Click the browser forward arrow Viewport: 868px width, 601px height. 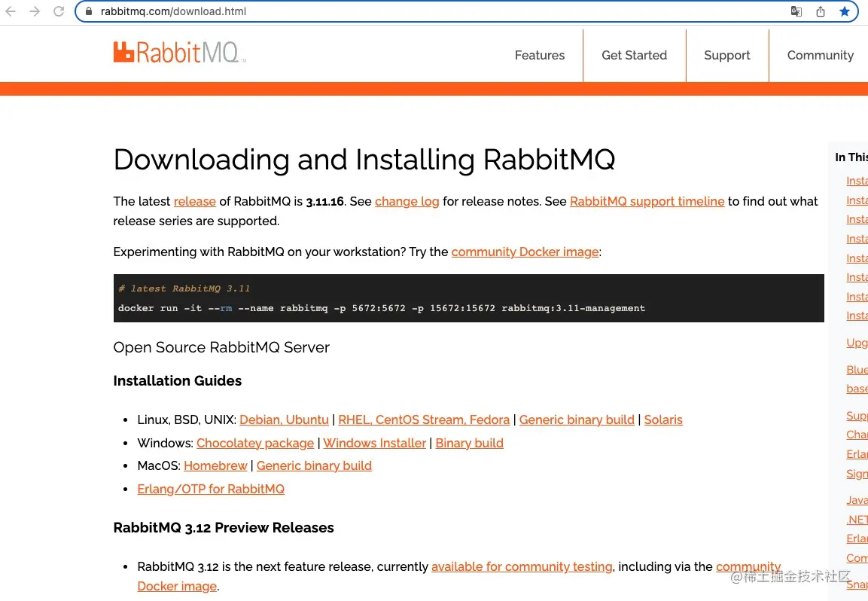(x=35, y=11)
